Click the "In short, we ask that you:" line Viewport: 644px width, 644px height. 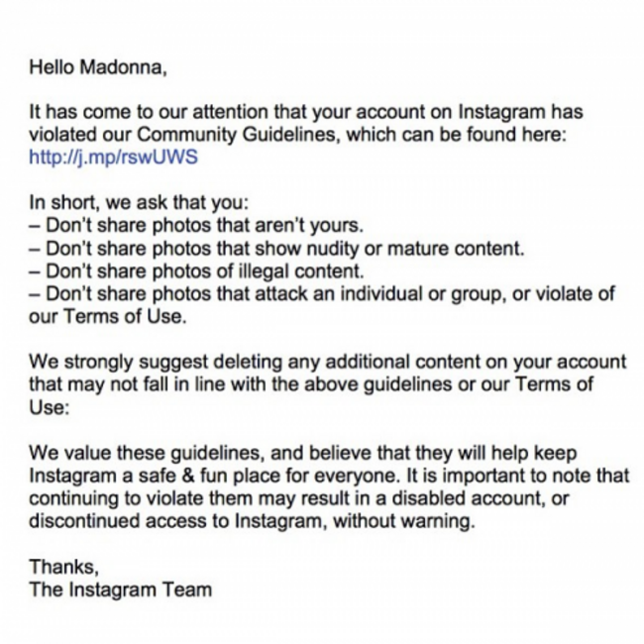(x=139, y=202)
